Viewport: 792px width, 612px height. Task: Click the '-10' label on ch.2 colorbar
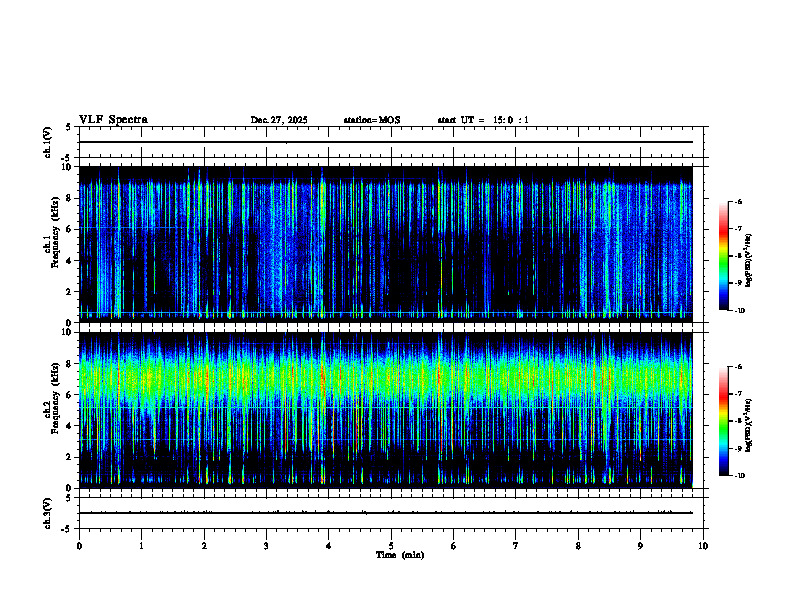coord(739,475)
